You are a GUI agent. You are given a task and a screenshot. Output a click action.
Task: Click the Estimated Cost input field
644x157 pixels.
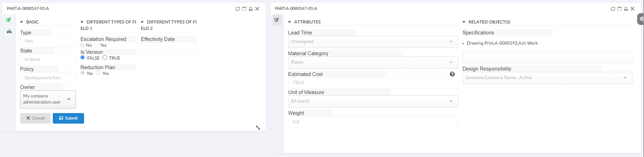pyautogui.click(x=373, y=83)
